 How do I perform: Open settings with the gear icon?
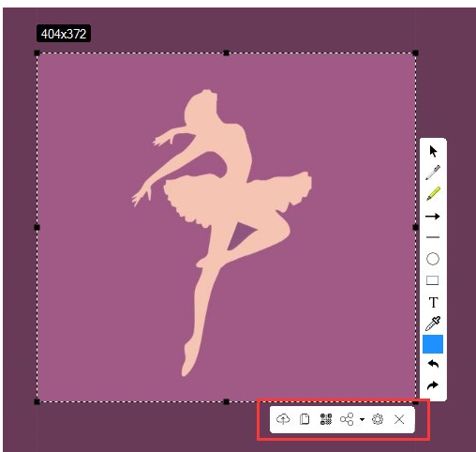[378, 419]
